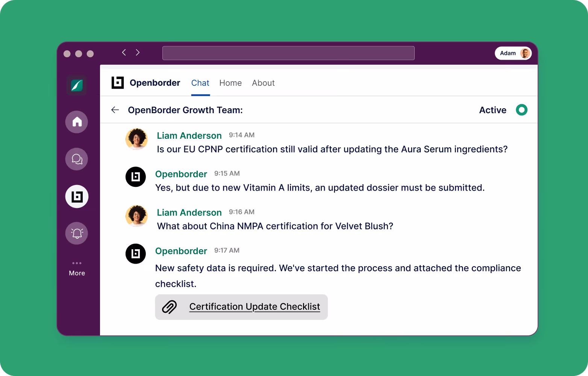Image resolution: width=588 pixels, height=376 pixels.
Task: Click the 9:17 AM timestamp
Action: click(x=227, y=250)
